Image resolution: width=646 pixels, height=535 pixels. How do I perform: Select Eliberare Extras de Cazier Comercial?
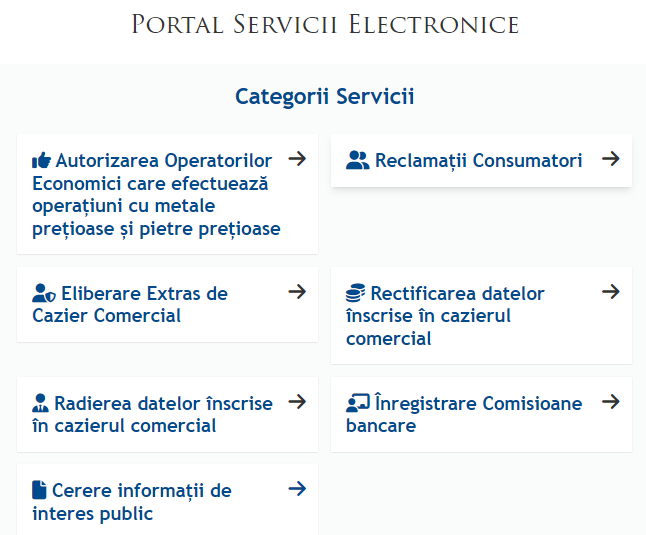130,305
